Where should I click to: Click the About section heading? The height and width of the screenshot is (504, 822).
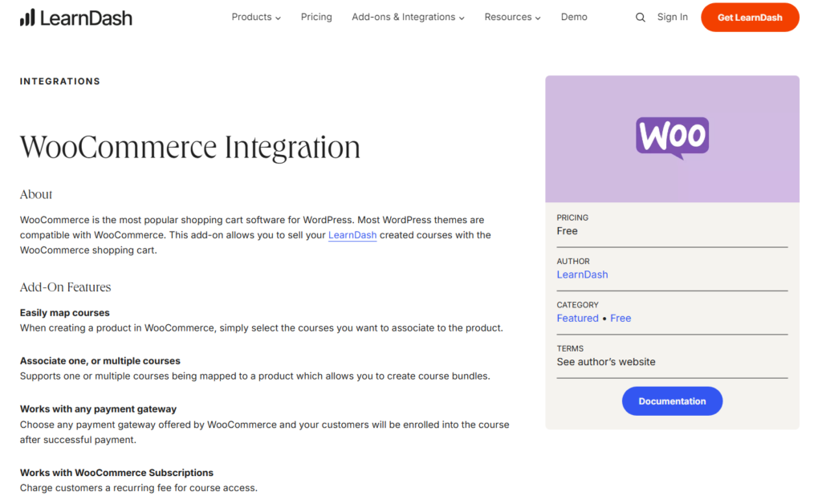click(35, 194)
